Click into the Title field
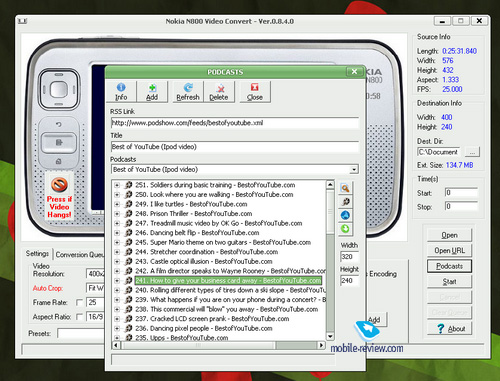This screenshot has width=500, height=381. click(x=235, y=147)
